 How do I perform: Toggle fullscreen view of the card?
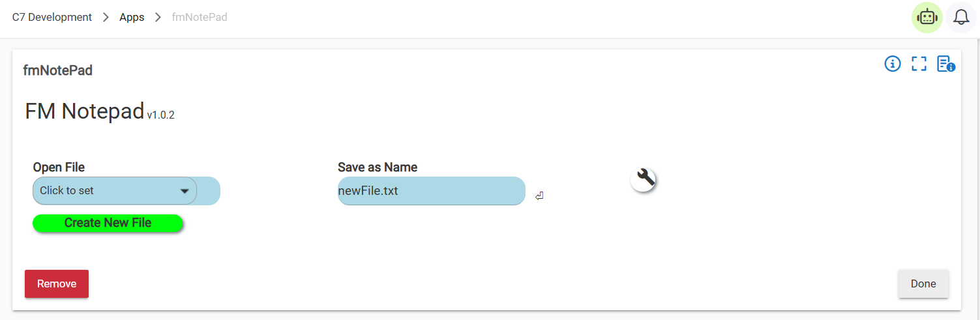tap(919, 64)
